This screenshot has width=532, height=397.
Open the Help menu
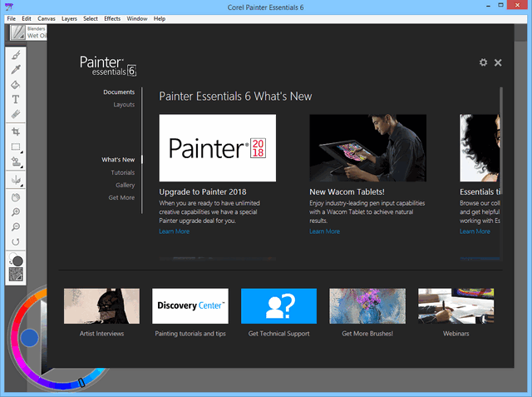160,18
